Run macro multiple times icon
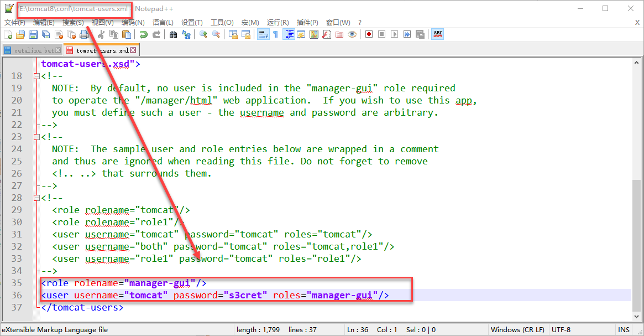 (407, 34)
